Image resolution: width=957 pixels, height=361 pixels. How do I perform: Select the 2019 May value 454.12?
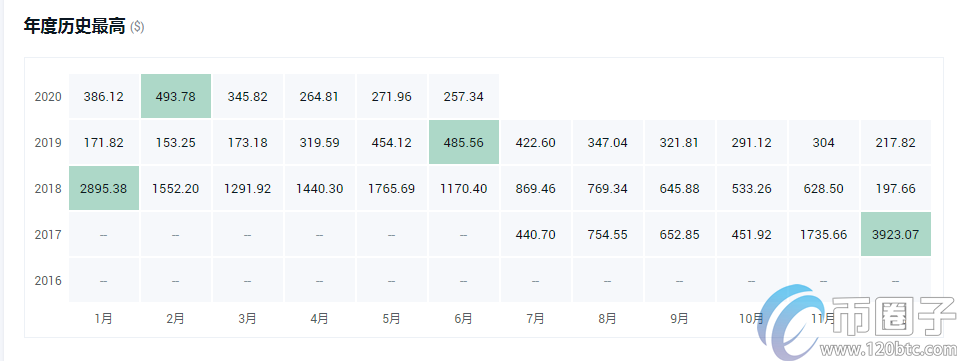tap(392, 142)
